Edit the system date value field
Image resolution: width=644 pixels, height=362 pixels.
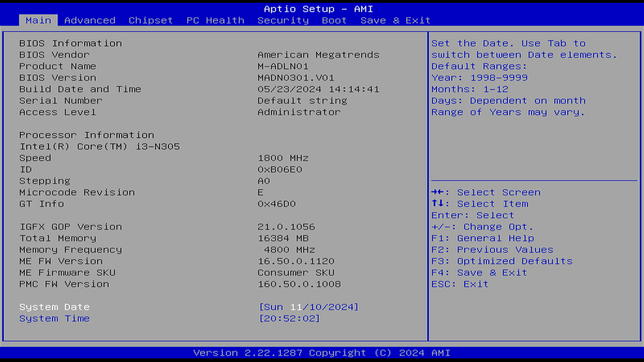click(309, 307)
